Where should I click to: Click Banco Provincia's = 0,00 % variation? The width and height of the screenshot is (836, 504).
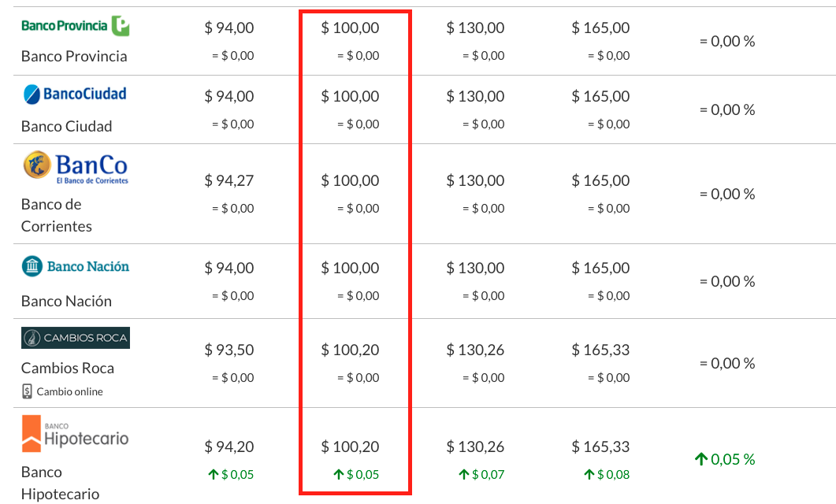tap(727, 41)
